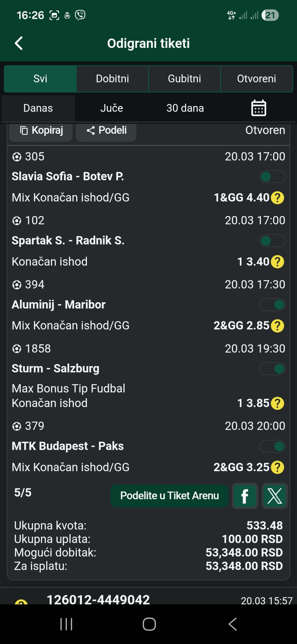Share ticket on X
The height and width of the screenshot is (644, 297).
[274, 496]
